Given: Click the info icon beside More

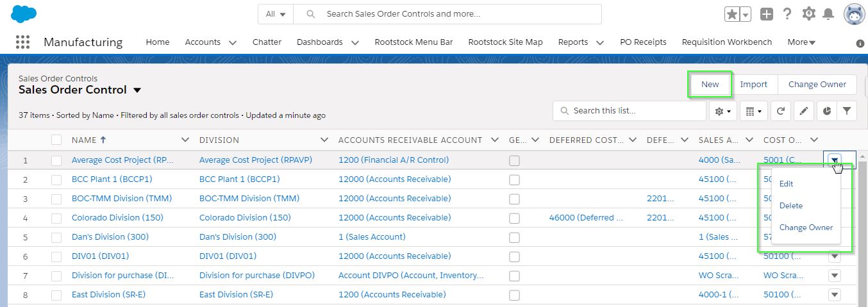Looking at the screenshot, I should pos(860,44).
